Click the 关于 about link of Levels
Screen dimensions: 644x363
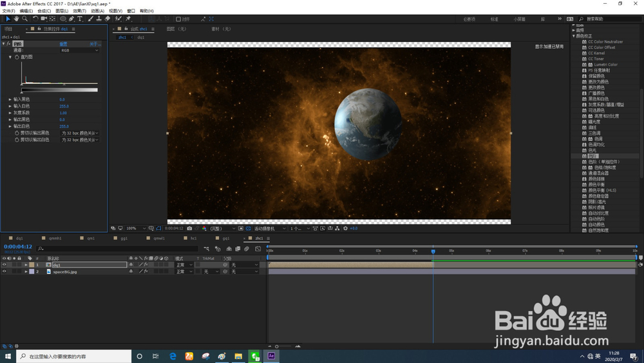[95, 44]
